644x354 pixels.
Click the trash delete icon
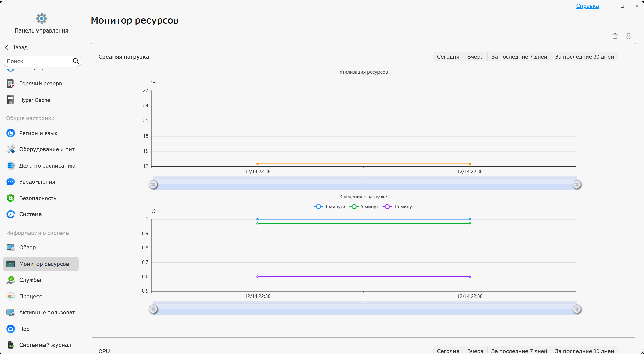(615, 36)
